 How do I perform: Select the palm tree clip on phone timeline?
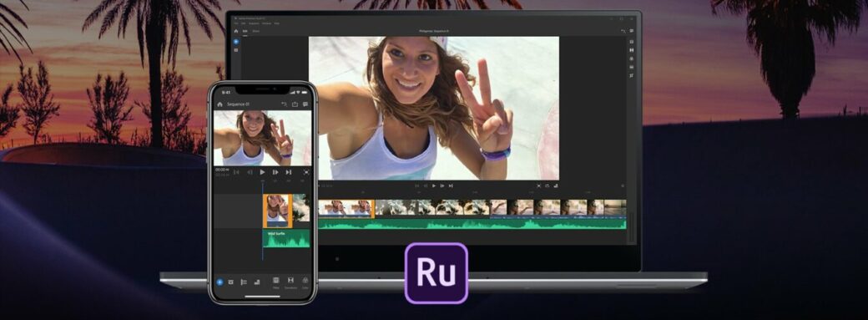point(301,208)
